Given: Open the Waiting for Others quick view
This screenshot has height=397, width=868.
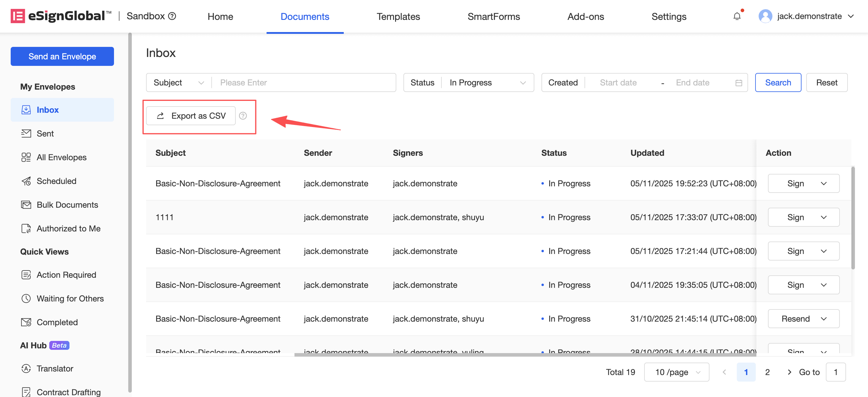Looking at the screenshot, I should point(70,298).
